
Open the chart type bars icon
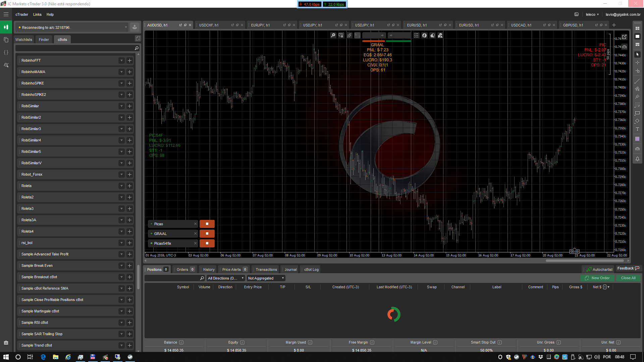(349, 35)
